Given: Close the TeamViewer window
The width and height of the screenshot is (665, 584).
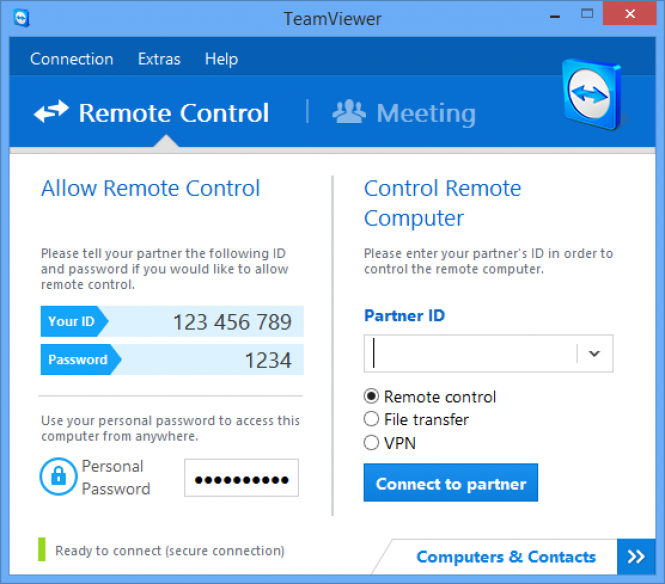Looking at the screenshot, I should (x=630, y=14).
